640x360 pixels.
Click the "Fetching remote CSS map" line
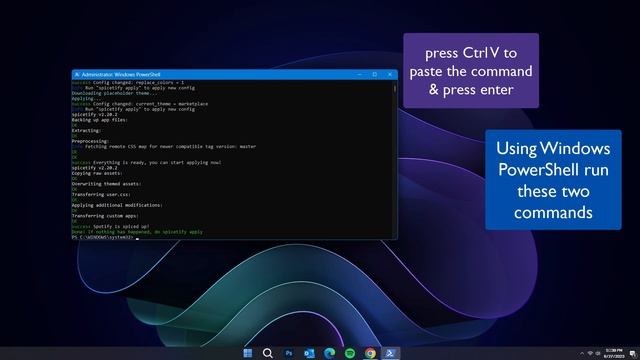tap(164, 147)
